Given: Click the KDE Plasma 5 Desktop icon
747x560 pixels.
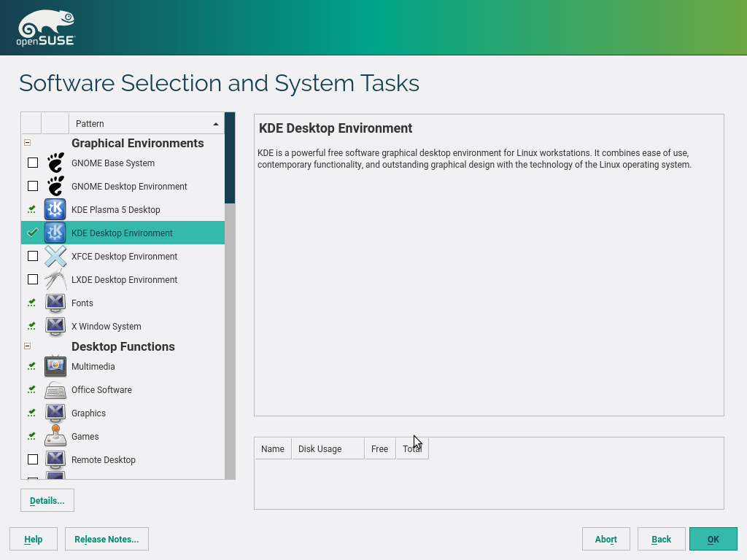Looking at the screenshot, I should pos(55,209).
